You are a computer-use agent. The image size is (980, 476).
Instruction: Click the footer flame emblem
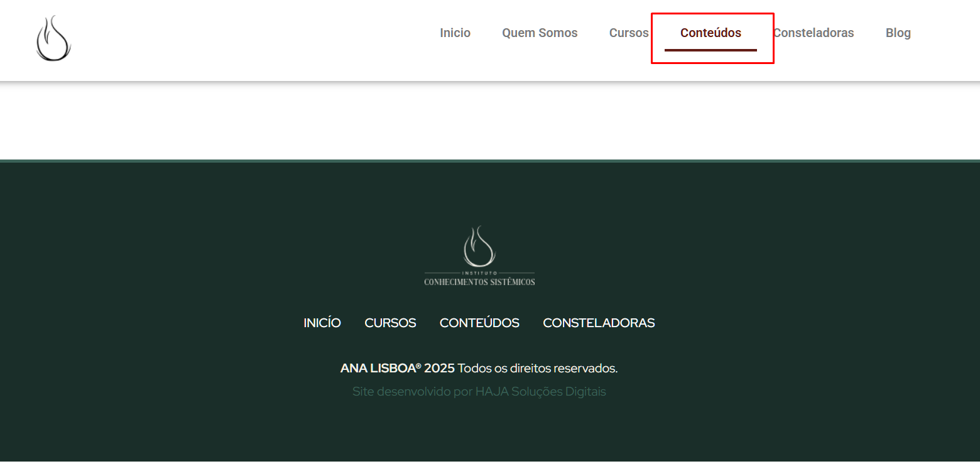click(479, 246)
